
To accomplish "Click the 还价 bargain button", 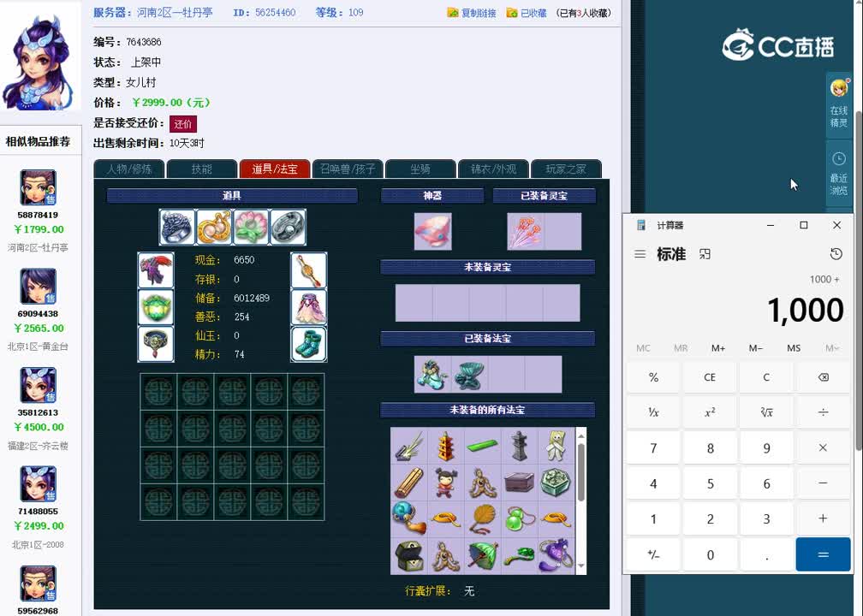I will point(182,124).
